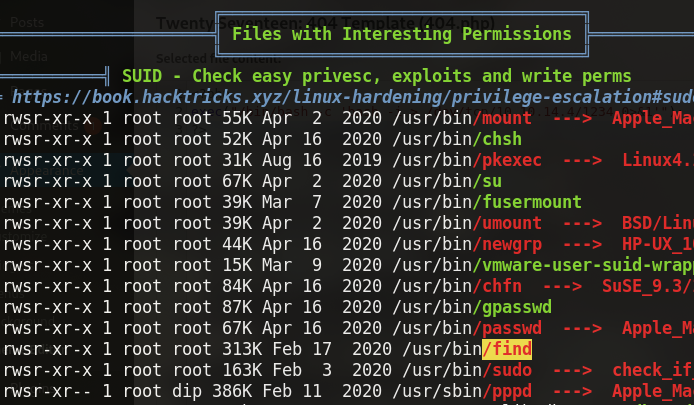
Task: Click the Files with Interesting Permissions header
Action: 401,34
